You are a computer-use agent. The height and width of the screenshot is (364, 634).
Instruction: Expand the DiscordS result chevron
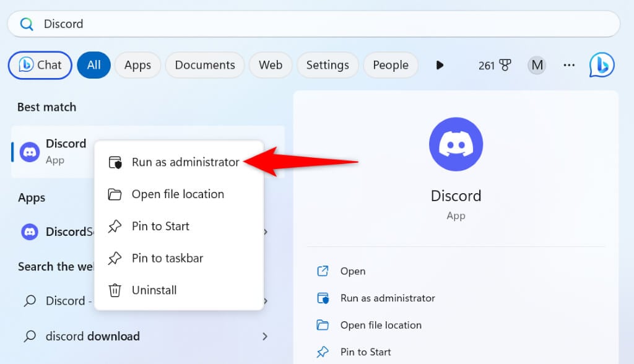pyautogui.click(x=266, y=232)
